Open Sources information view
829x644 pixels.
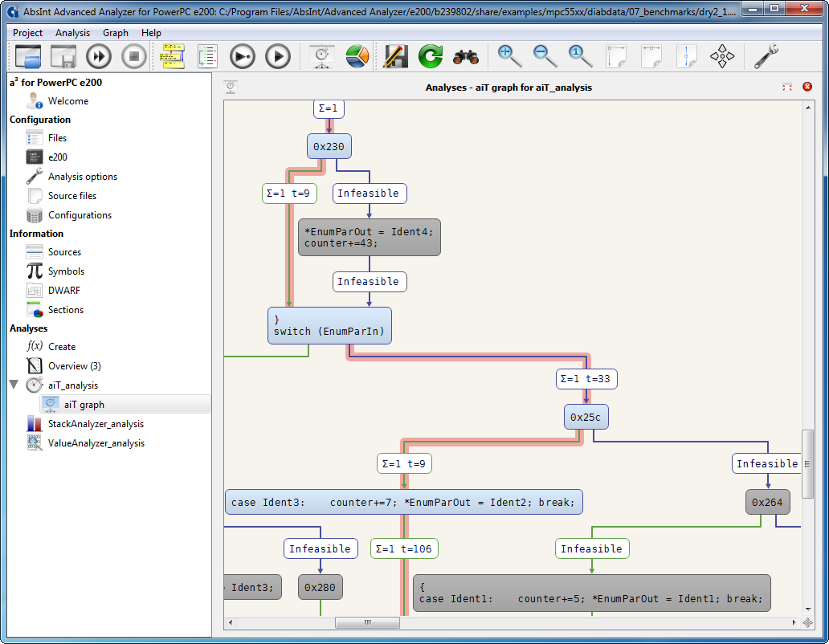64,252
